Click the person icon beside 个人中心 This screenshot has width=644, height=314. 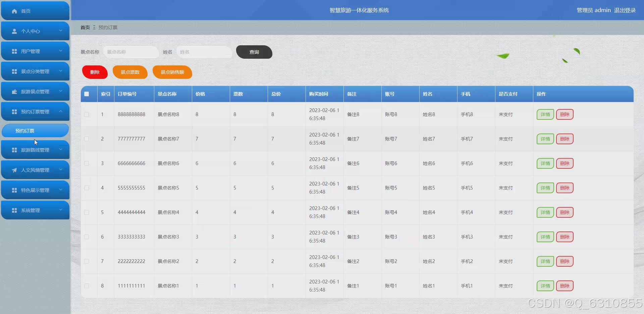point(14,31)
